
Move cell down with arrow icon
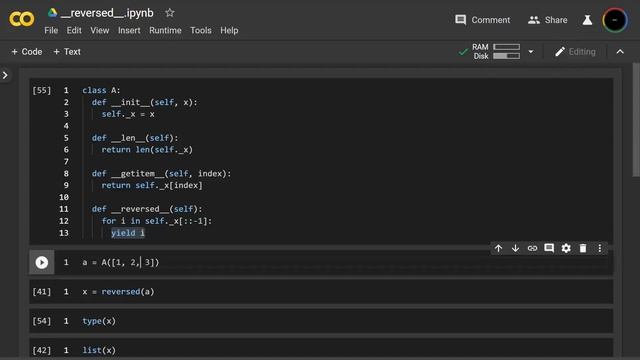click(515, 248)
